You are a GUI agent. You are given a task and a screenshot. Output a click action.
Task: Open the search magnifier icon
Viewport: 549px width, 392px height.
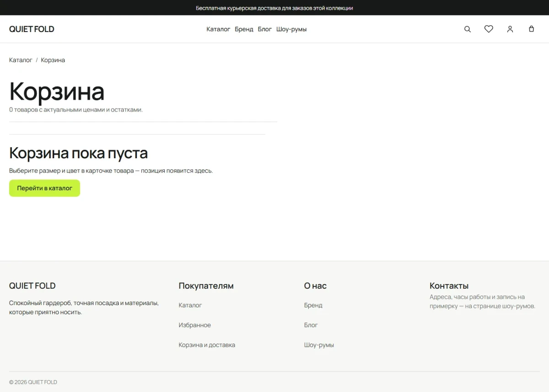[468, 29]
